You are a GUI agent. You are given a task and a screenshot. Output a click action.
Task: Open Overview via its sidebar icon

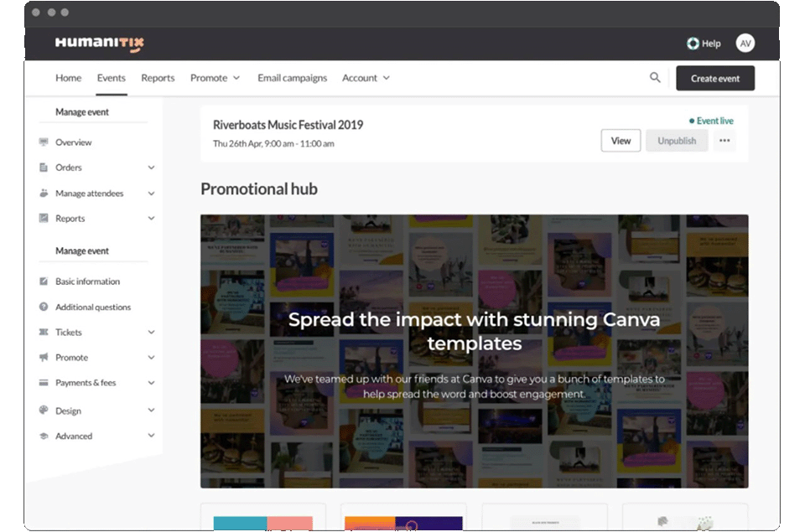(x=44, y=142)
